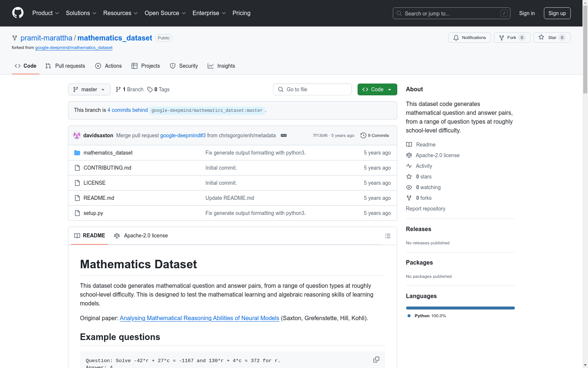Focus the Go to file input
This screenshot has height=368, width=588.
pos(312,89)
